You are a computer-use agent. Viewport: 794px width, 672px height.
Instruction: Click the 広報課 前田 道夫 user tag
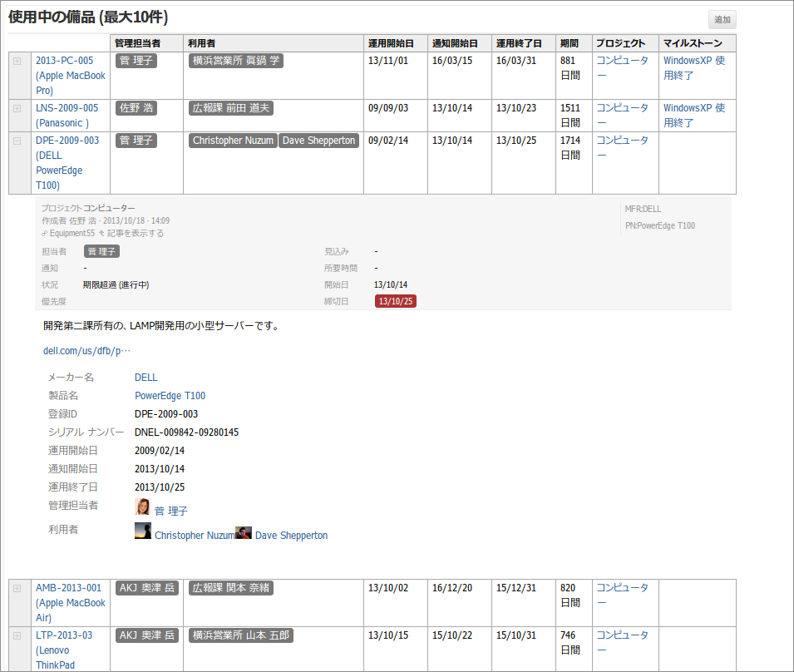tap(231, 108)
